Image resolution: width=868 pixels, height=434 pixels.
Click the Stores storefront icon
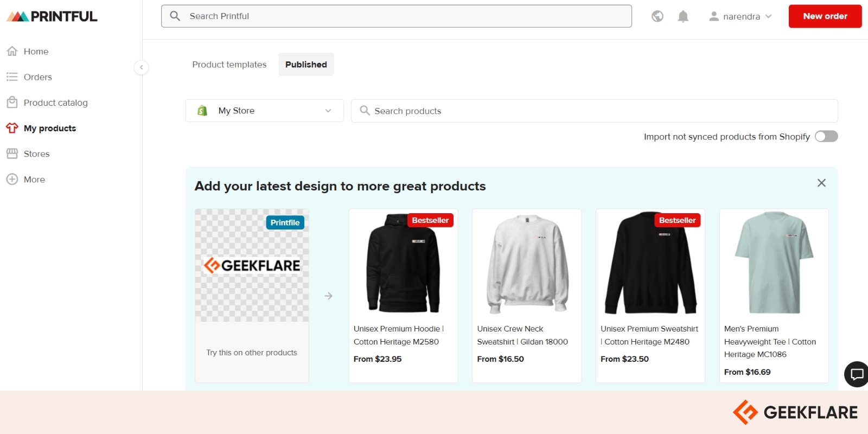12,154
